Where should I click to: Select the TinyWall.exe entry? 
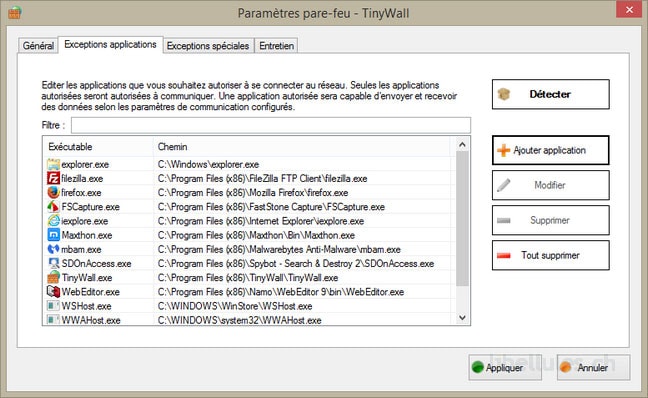(x=87, y=278)
